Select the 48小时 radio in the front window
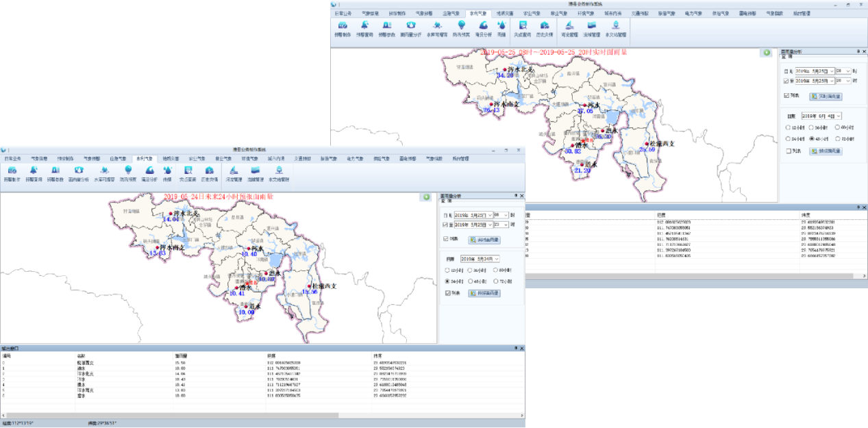Screen dimensions: 868x428 pos(471,281)
